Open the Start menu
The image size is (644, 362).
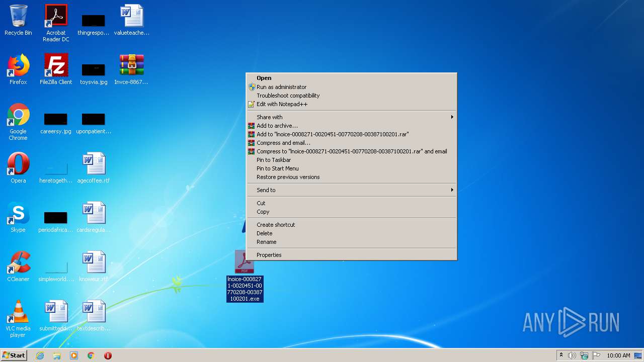[x=14, y=355]
